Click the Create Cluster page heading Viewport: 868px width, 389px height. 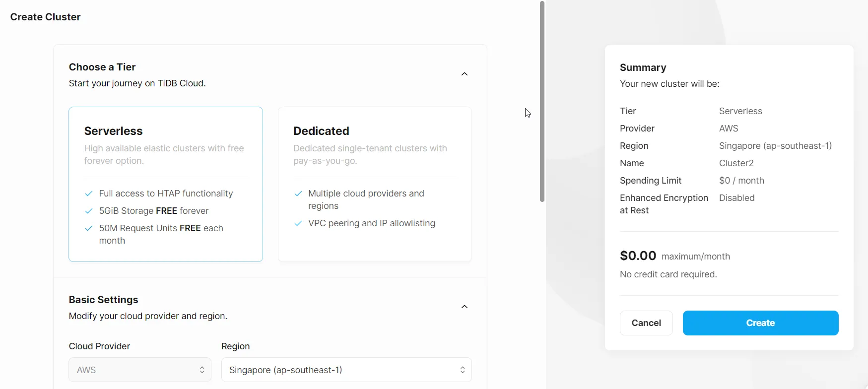click(45, 17)
